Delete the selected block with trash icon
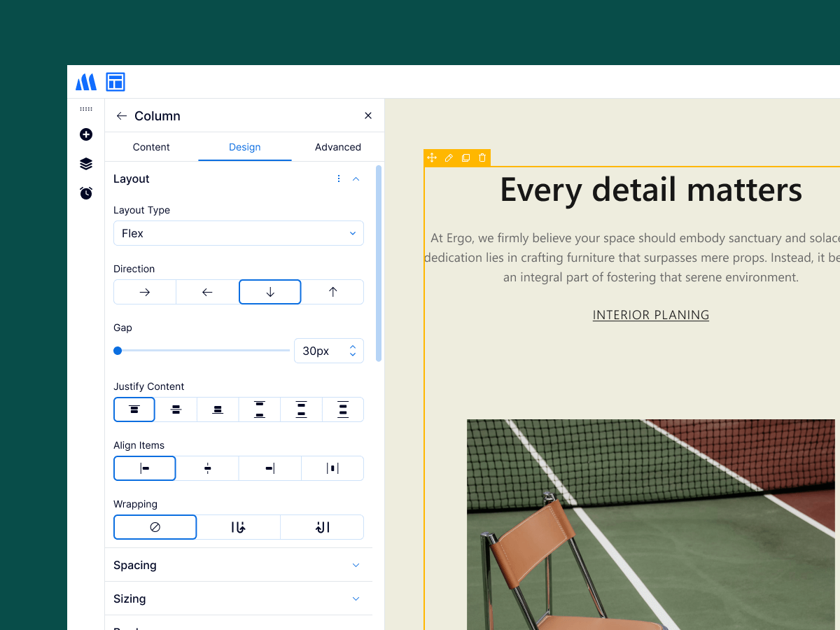Image resolution: width=840 pixels, height=630 pixels. tap(482, 158)
